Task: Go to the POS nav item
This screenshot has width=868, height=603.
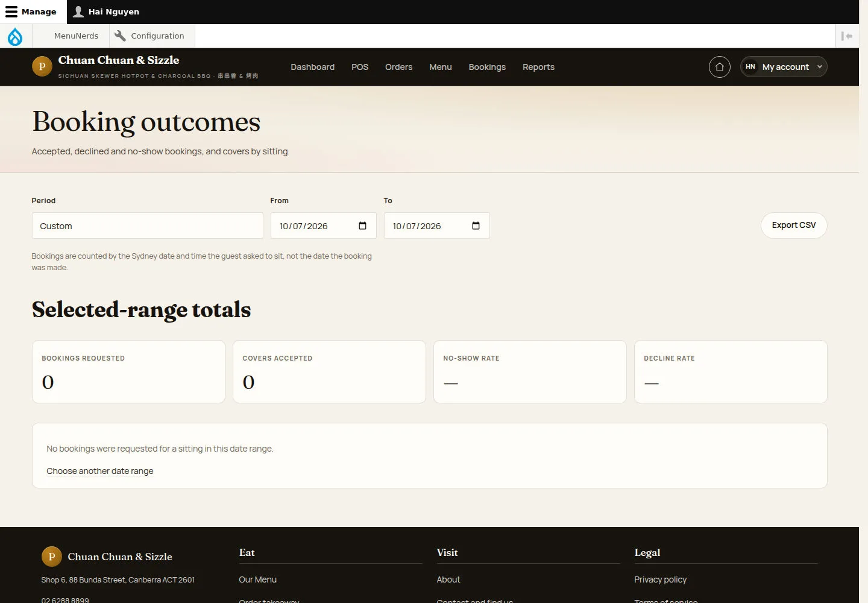Action: (360, 67)
